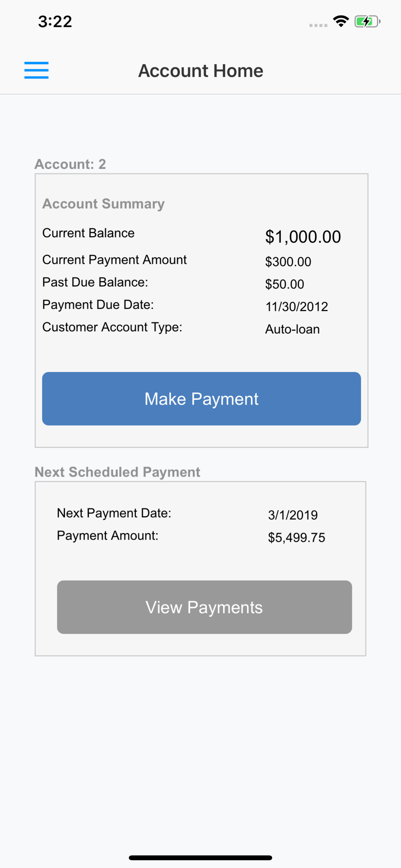Tap the home indicator bar
Image resolution: width=401 pixels, height=868 pixels.
(x=200, y=857)
